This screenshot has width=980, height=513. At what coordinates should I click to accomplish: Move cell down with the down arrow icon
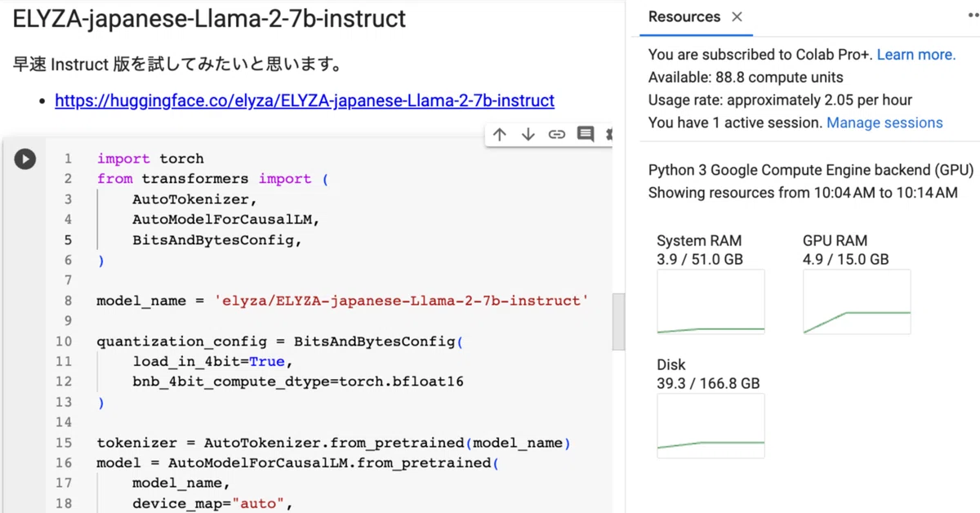pos(528,135)
